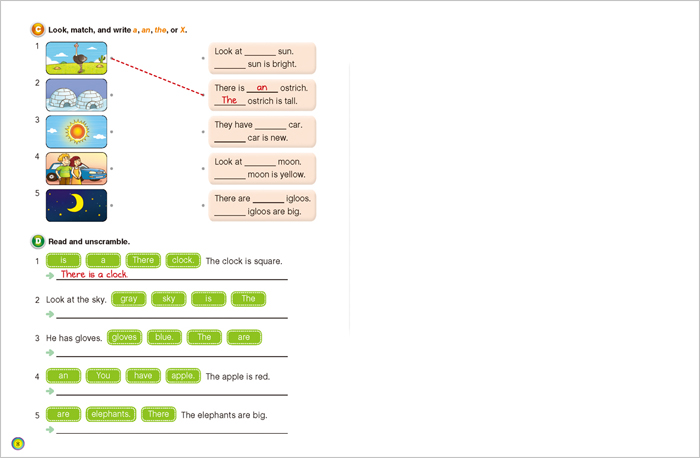Pick the "elephants." word tile
Viewport: 700px width, 458px height.
tap(110, 414)
